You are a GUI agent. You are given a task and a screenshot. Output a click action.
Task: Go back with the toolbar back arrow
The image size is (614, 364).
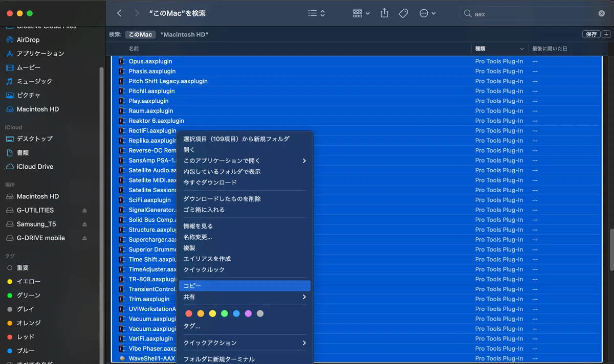coord(119,13)
